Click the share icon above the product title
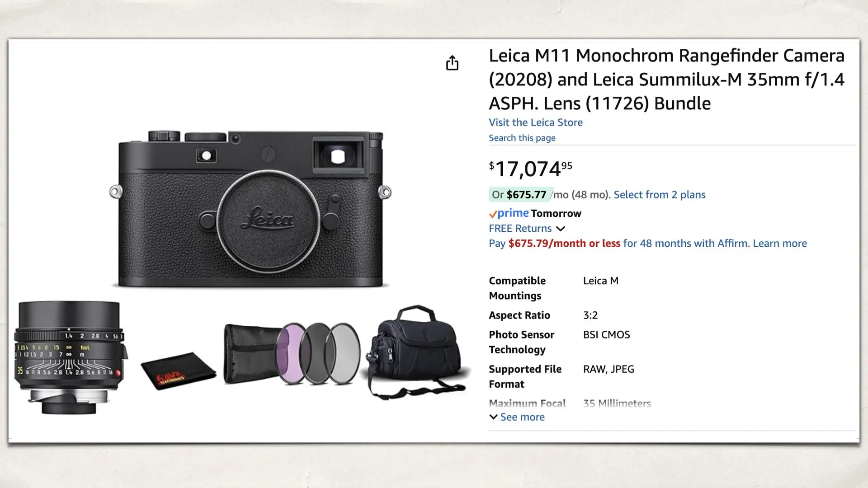This screenshot has height=488, width=868. (x=452, y=62)
